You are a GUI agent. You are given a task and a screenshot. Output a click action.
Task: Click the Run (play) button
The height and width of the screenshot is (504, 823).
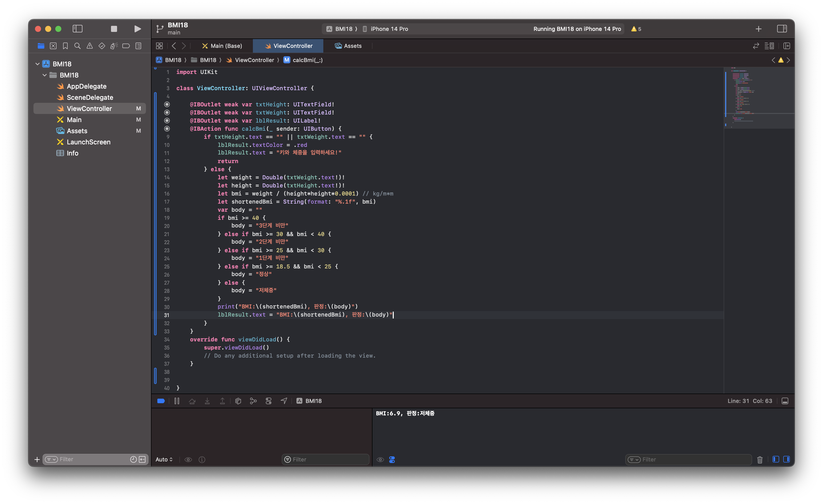click(137, 29)
